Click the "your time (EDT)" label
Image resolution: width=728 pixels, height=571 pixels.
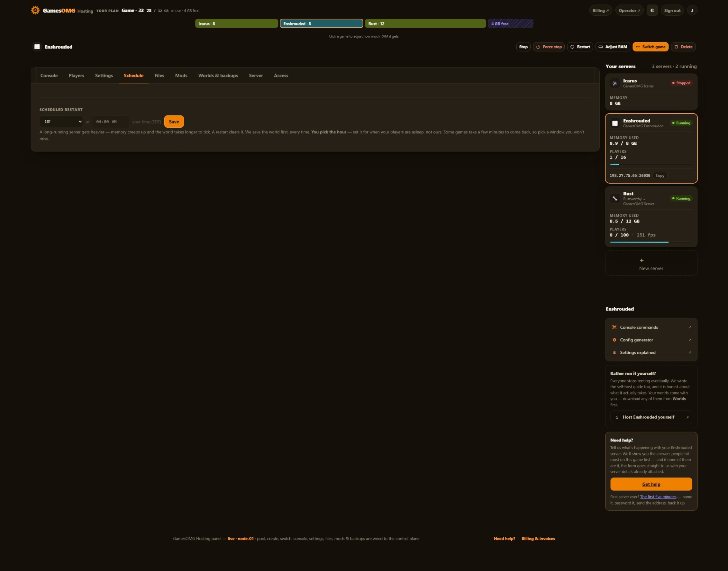(x=147, y=122)
